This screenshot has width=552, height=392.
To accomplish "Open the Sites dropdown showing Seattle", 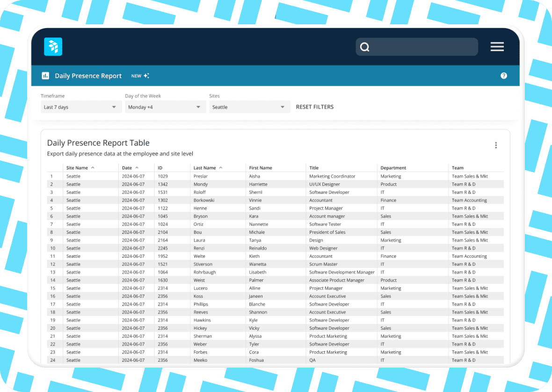I will (x=249, y=107).
